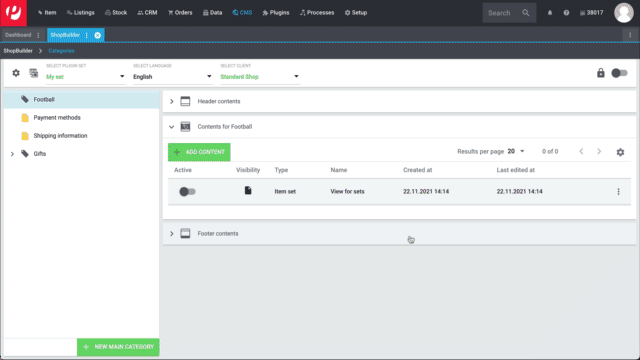The image size is (640, 360).
Task: Click the user avatar picture
Action: click(x=624, y=13)
